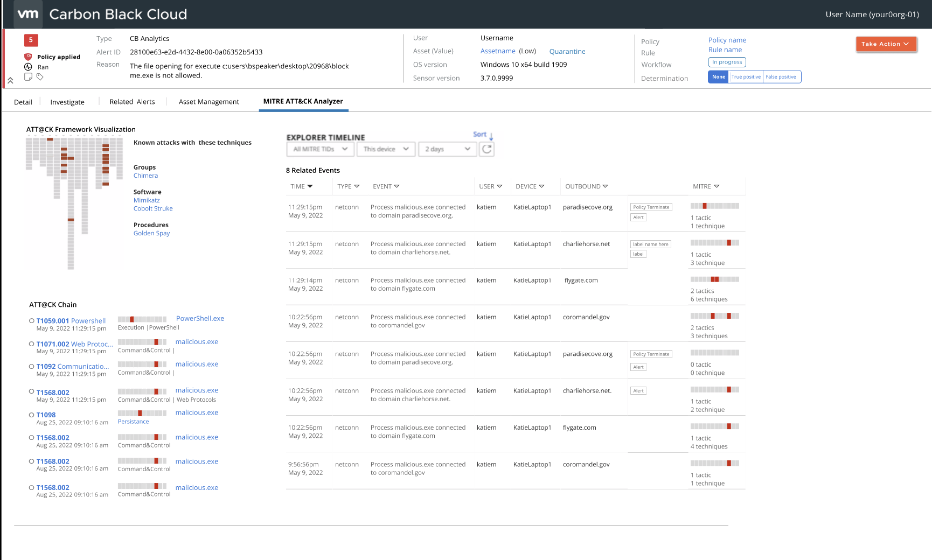Viewport: 932px width, 560px height.
Task: Select the T1098 chain node circle
Action: 32,415
